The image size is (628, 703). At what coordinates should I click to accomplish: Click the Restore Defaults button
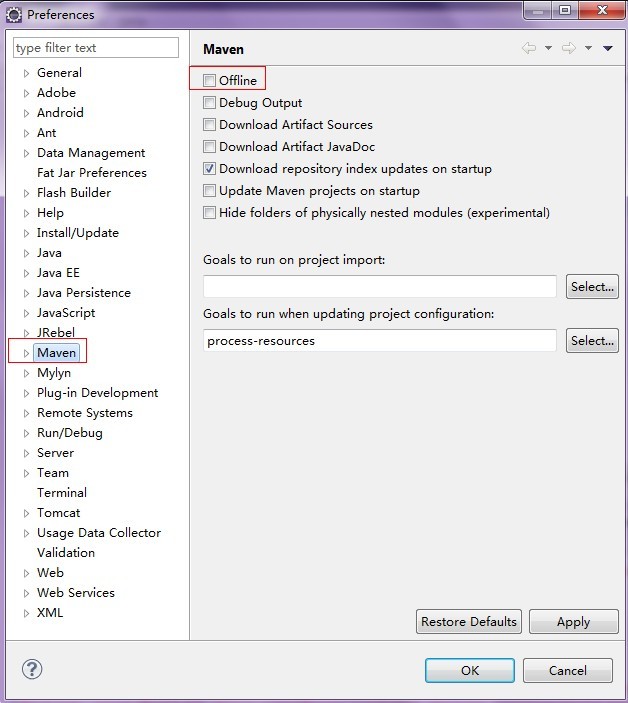tap(469, 621)
